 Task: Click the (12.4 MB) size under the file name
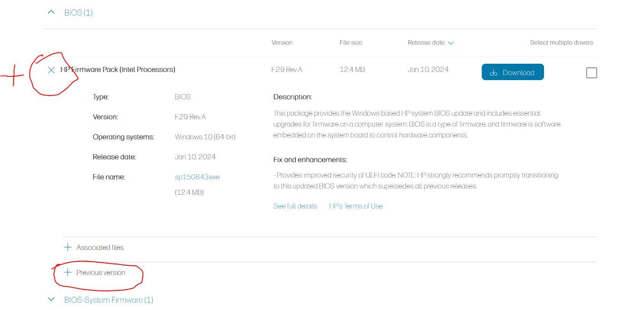(x=190, y=193)
